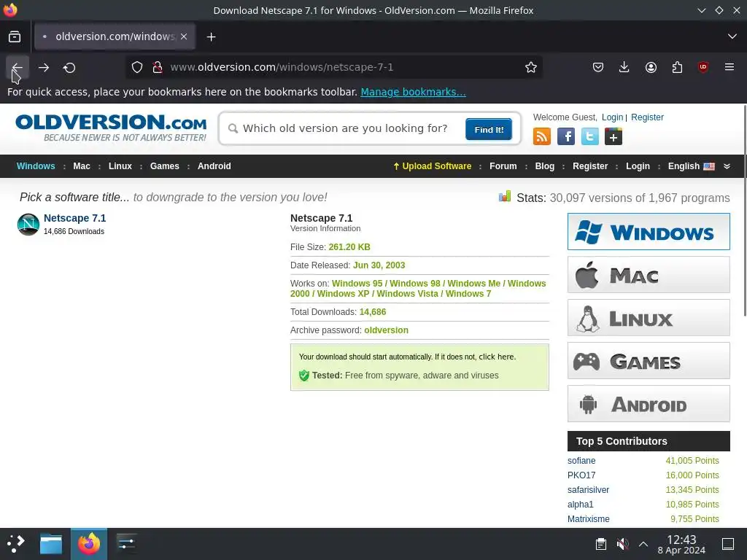This screenshot has height=560, width=747.
Task: Select the oldversion.com browser tab
Action: pyautogui.click(x=115, y=36)
